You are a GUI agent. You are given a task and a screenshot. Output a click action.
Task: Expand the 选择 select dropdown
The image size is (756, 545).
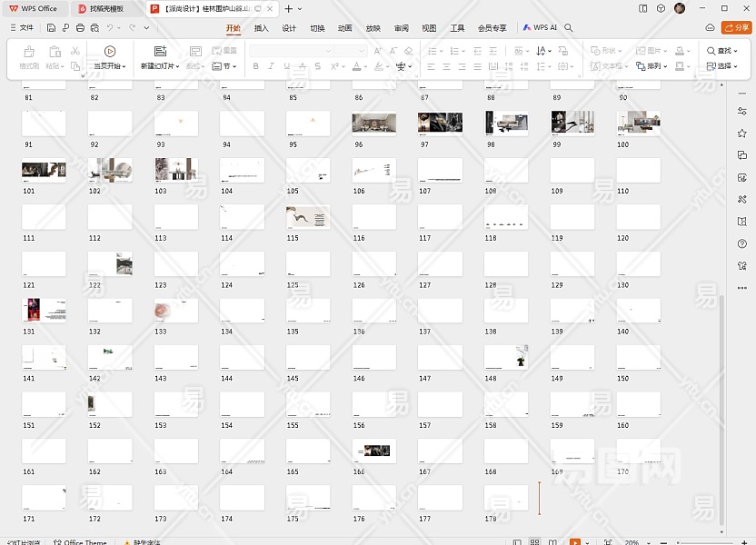tap(722, 66)
